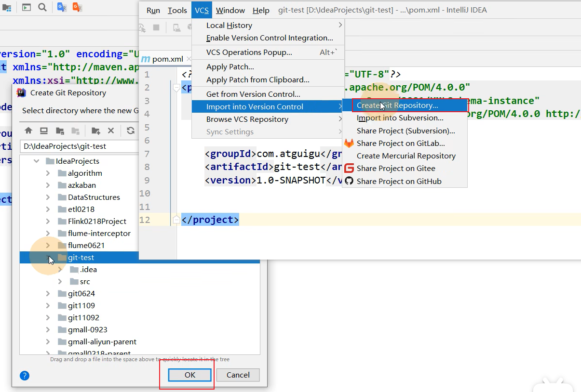Expand the algorithm folder node
The width and height of the screenshot is (581, 392).
48,173
